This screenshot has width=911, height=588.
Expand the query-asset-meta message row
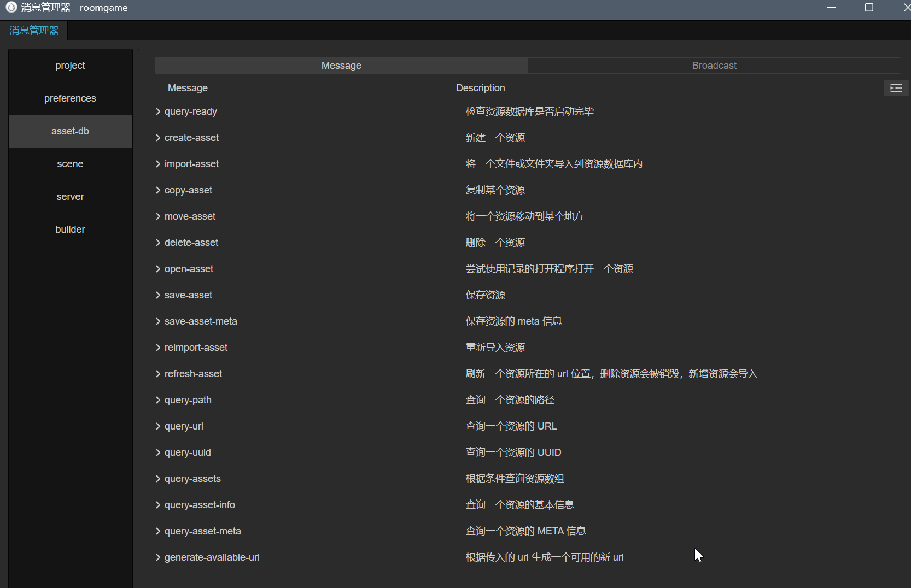pos(158,531)
